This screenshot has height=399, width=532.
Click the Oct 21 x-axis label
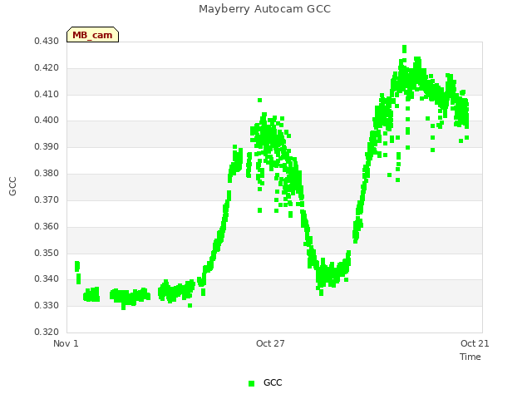pyautogui.click(x=475, y=343)
